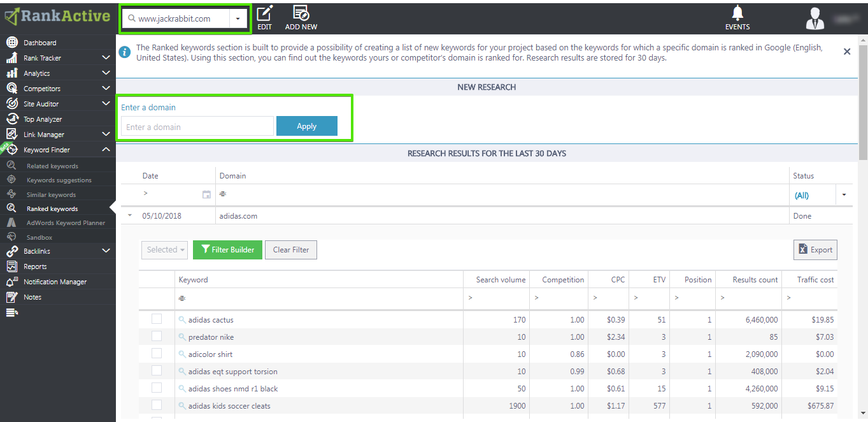Expand the Site Auditor menu chevron

(x=106, y=104)
